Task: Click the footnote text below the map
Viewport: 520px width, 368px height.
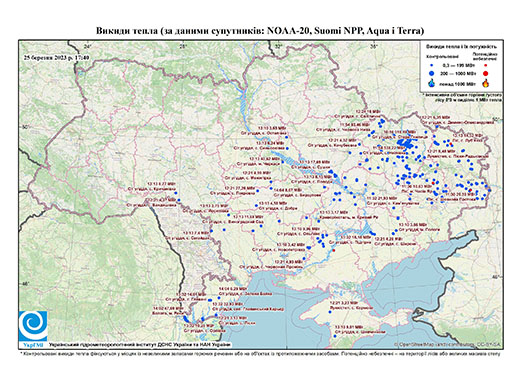Action: pyautogui.click(x=260, y=353)
